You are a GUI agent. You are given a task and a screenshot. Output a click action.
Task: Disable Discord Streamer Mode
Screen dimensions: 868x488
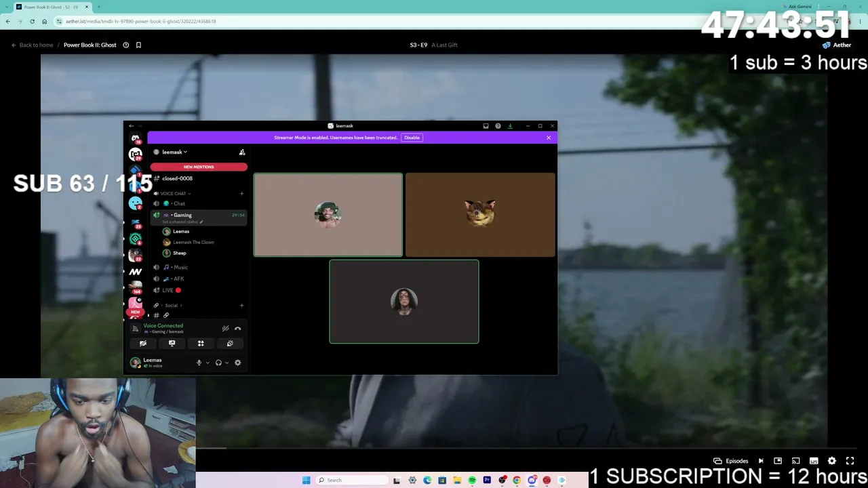point(412,138)
